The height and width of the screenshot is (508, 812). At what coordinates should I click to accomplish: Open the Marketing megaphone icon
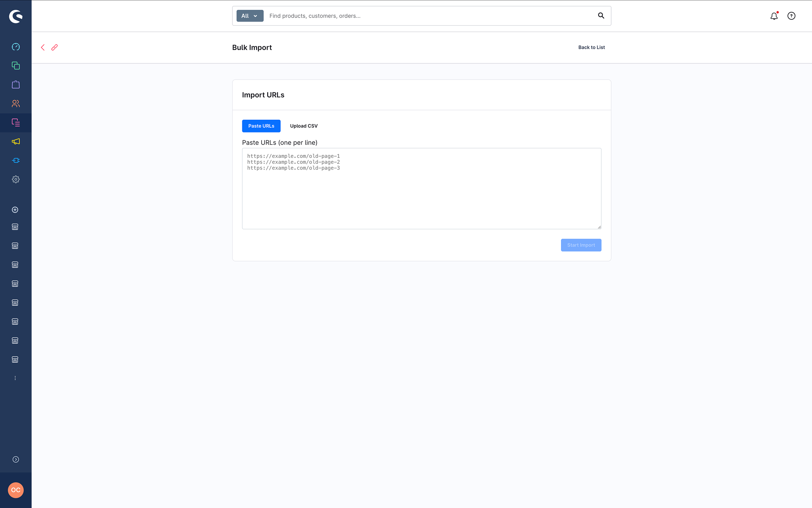16,142
